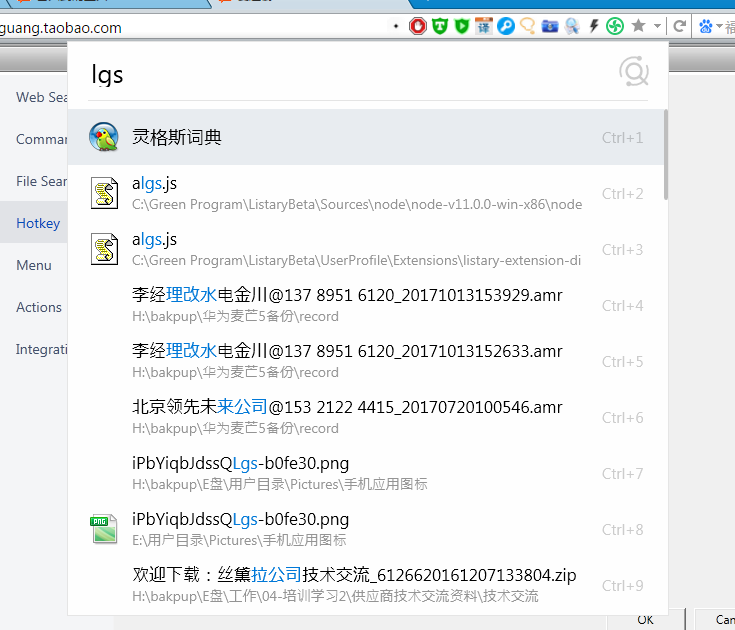
Task: Open the 欢迎下载：丝黛拉公司技术交流 zip result
Action: coord(366,585)
